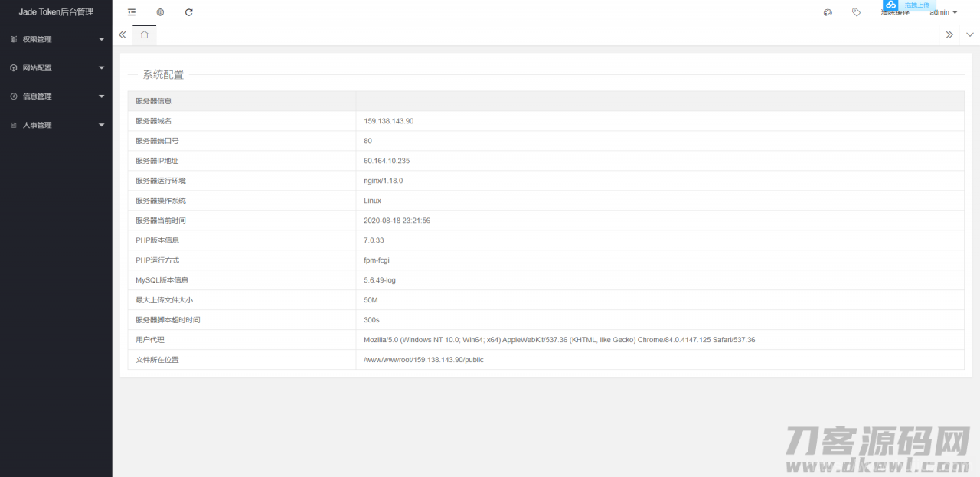Image resolution: width=980 pixels, height=477 pixels.
Task: Click the 信息管理 circle icon
Action: (14, 96)
